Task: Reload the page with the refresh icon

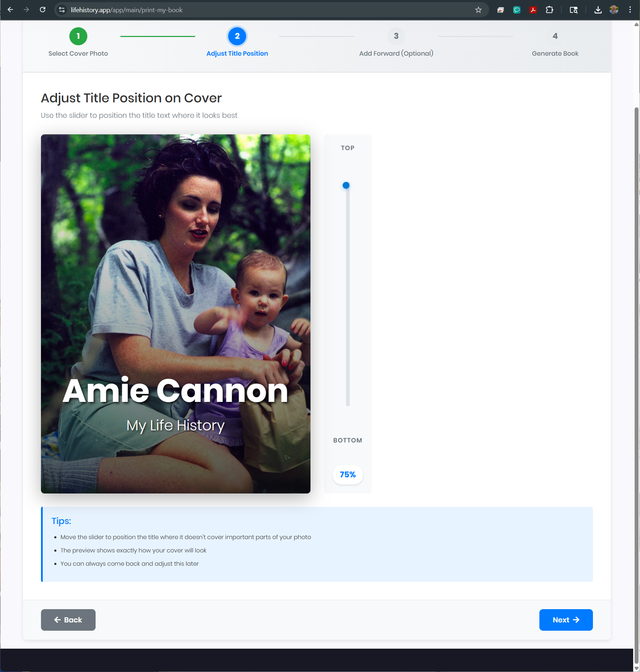Action: click(x=42, y=10)
